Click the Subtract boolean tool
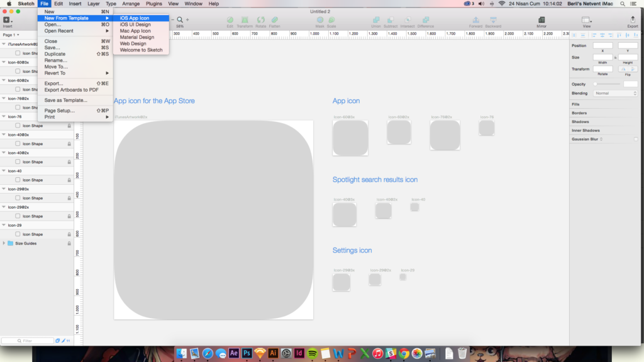644x362 pixels. tap(390, 19)
